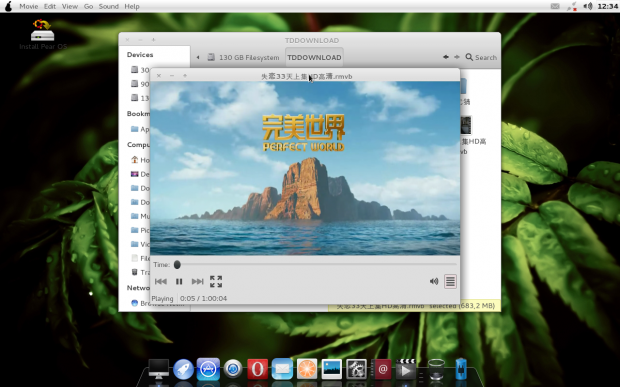Skip to the next chapter or movie
The width and height of the screenshot is (620, 387).
[197, 281]
